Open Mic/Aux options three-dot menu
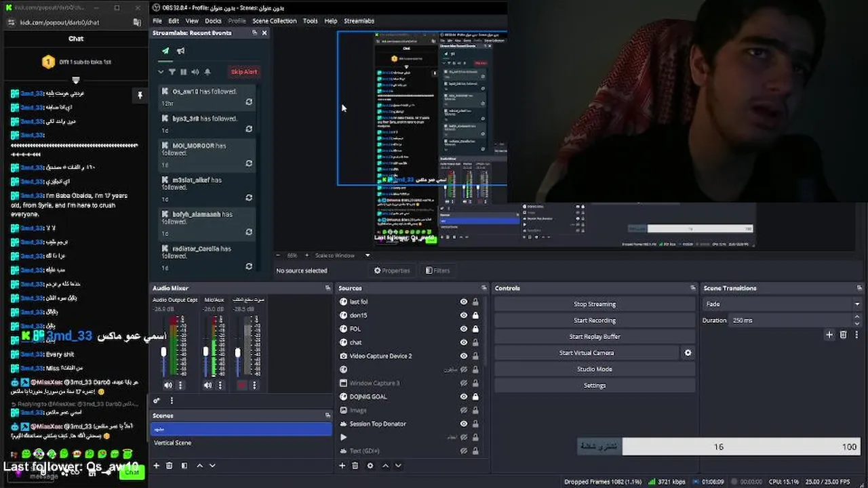Viewport: 868px width, 488px height. [220, 385]
